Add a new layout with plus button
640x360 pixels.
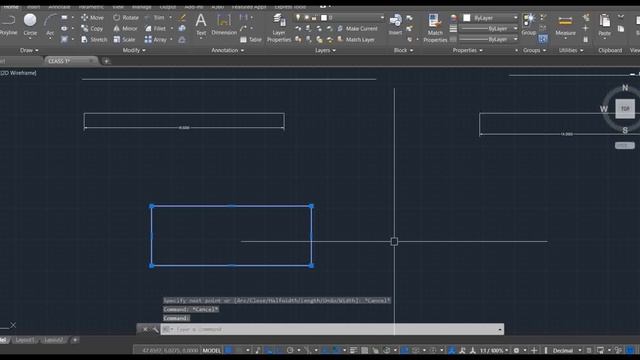pyautogui.click(x=75, y=340)
